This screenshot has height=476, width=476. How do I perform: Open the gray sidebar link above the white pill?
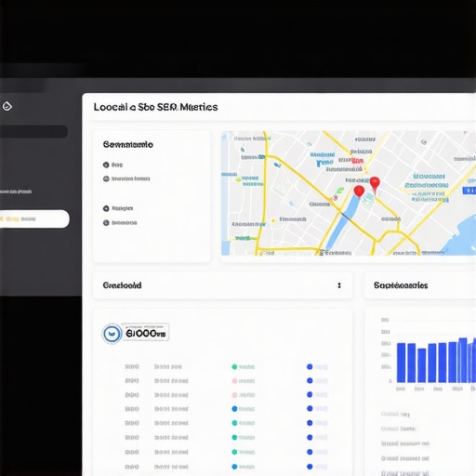(16, 192)
